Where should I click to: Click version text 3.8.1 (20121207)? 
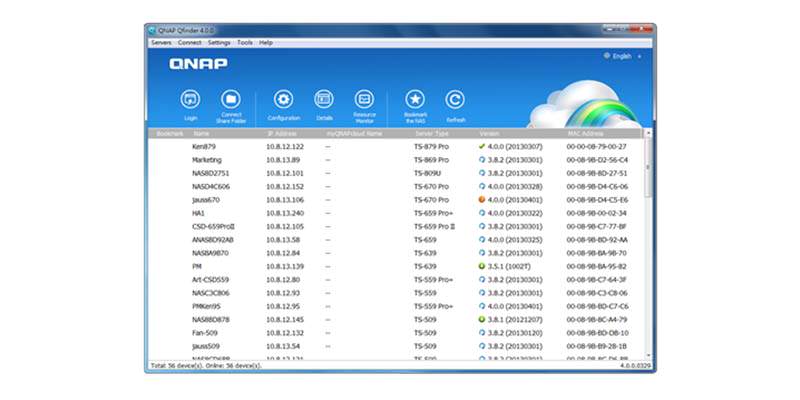515,319
